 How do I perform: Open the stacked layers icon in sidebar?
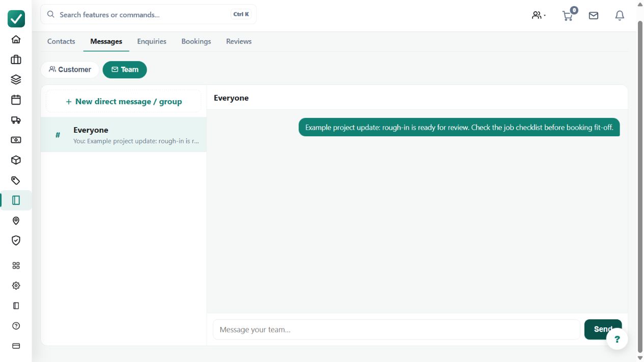click(x=16, y=79)
